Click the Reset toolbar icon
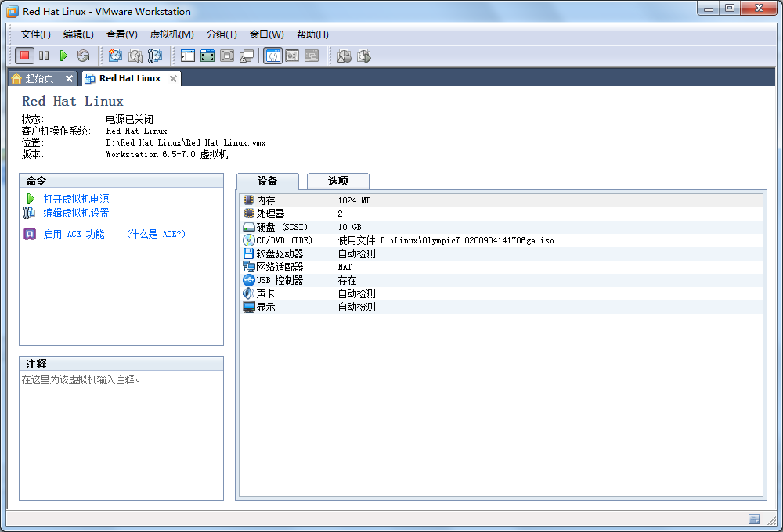This screenshot has height=532, width=783. pos(83,56)
